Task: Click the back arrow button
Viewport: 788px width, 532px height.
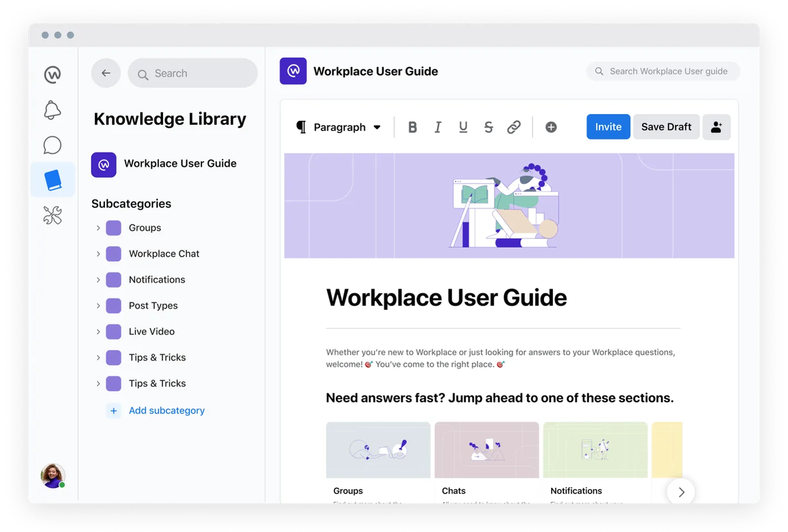Action: coord(106,73)
